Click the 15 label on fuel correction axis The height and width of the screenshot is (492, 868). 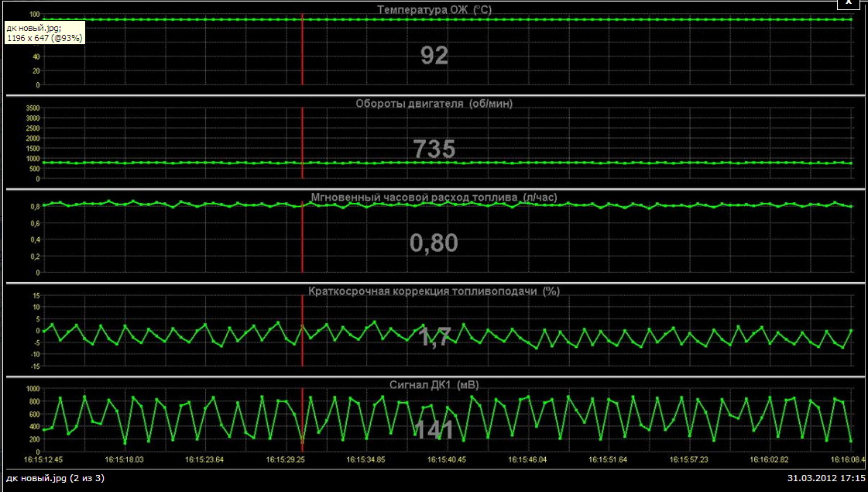click(x=36, y=295)
